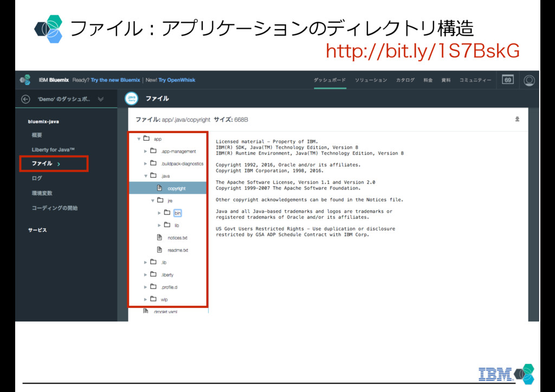
Task: Click the wlp folder icon
Action: click(x=153, y=299)
